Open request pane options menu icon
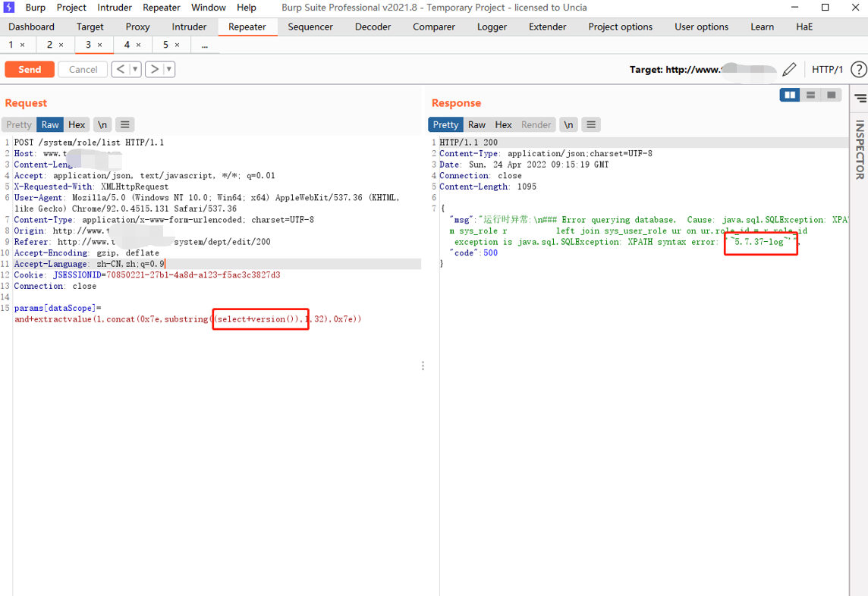Image resolution: width=868 pixels, height=596 pixels. coord(125,124)
